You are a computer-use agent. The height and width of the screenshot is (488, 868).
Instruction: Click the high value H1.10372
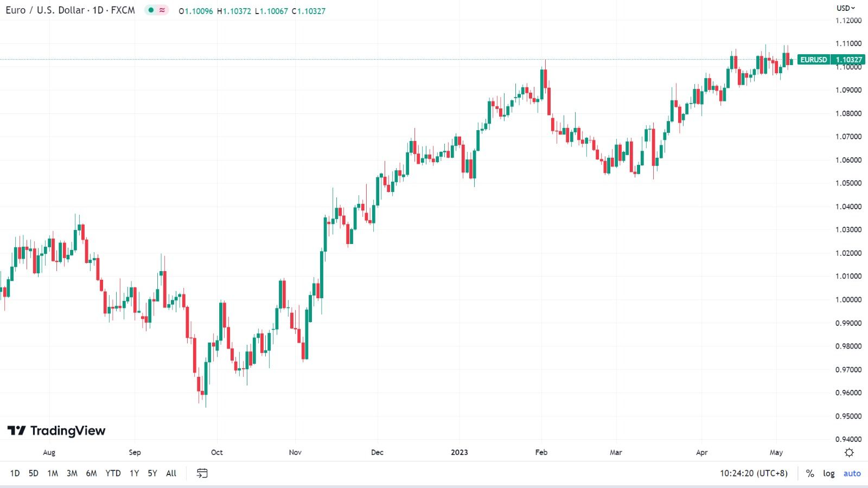coord(234,11)
